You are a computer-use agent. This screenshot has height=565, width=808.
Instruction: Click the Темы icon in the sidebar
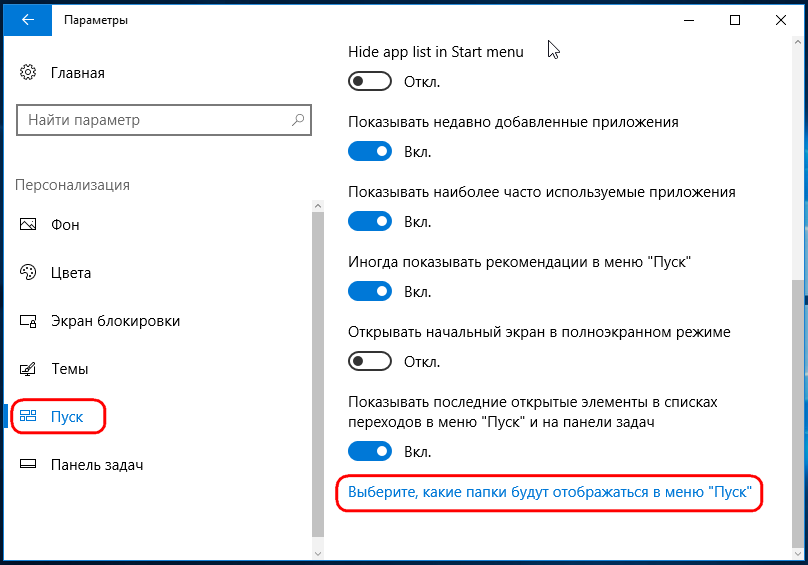click(28, 369)
